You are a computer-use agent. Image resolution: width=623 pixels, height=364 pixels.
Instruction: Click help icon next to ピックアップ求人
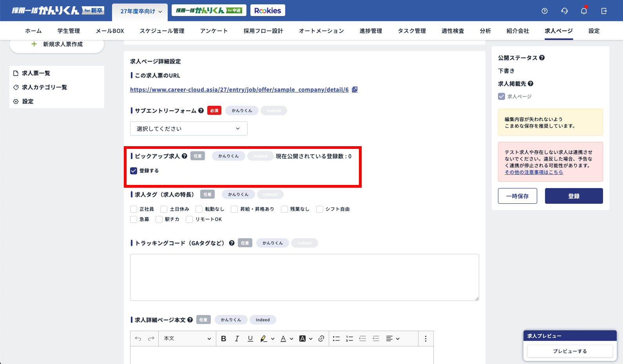click(185, 156)
